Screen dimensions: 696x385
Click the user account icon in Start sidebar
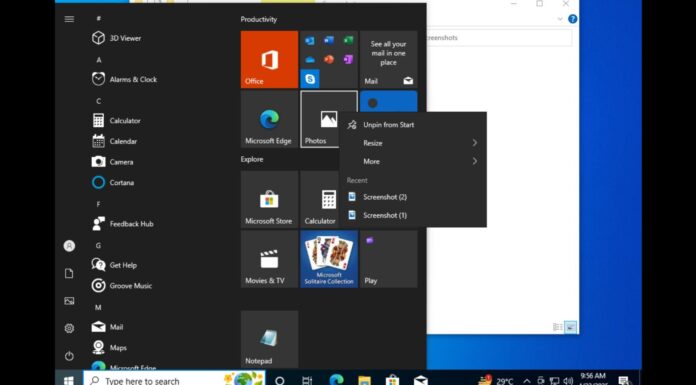click(x=69, y=246)
